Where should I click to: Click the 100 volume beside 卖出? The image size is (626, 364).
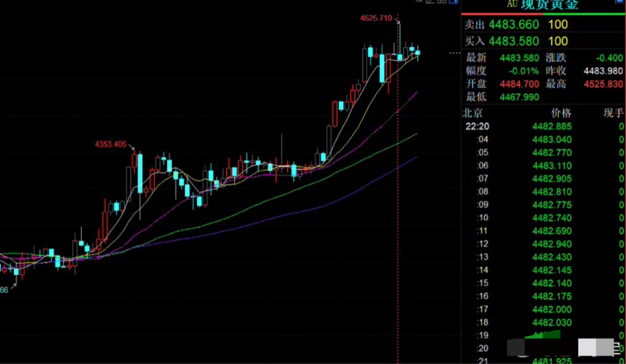[x=558, y=24]
